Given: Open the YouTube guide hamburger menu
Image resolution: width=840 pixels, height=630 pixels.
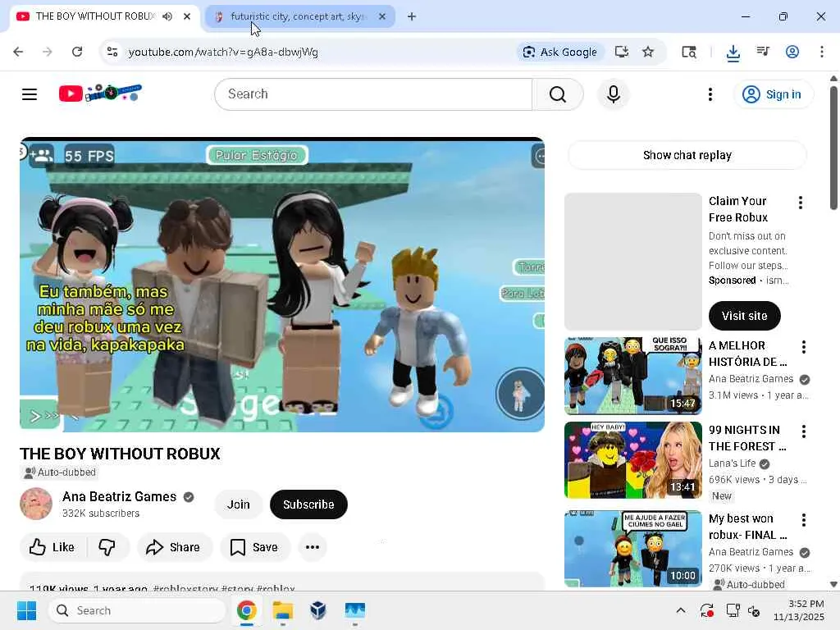Looking at the screenshot, I should pos(30,94).
